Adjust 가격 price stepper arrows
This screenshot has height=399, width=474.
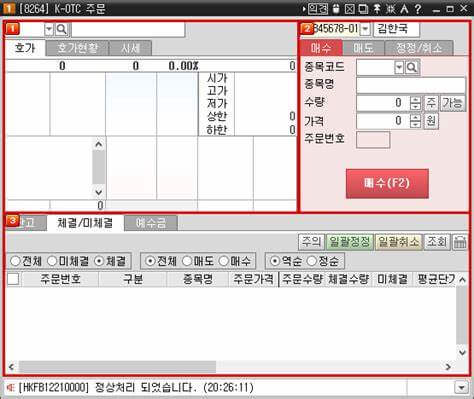pos(415,121)
